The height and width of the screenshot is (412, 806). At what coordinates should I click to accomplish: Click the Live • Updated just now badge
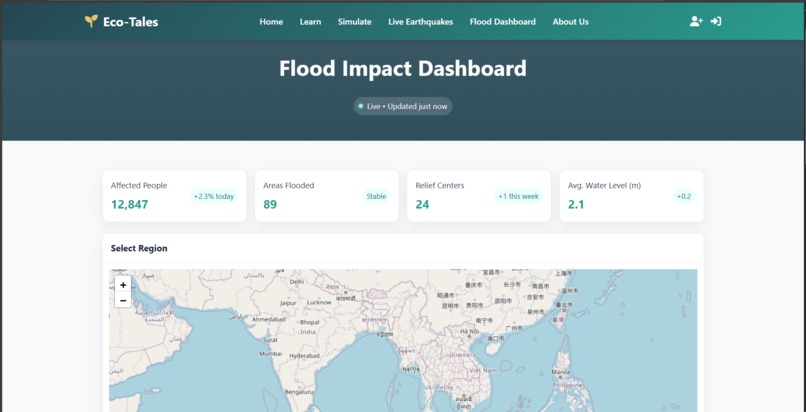[402, 106]
